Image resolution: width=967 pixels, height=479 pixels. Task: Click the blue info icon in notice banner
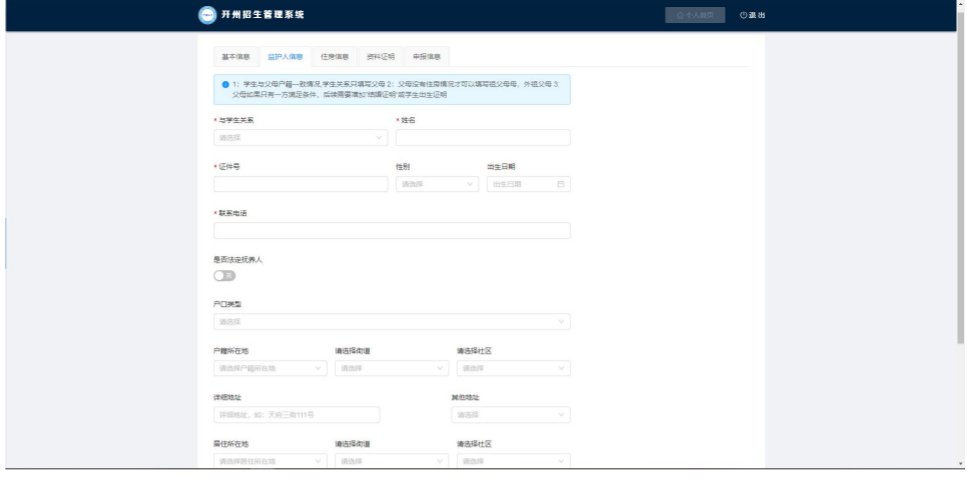(x=225, y=85)
